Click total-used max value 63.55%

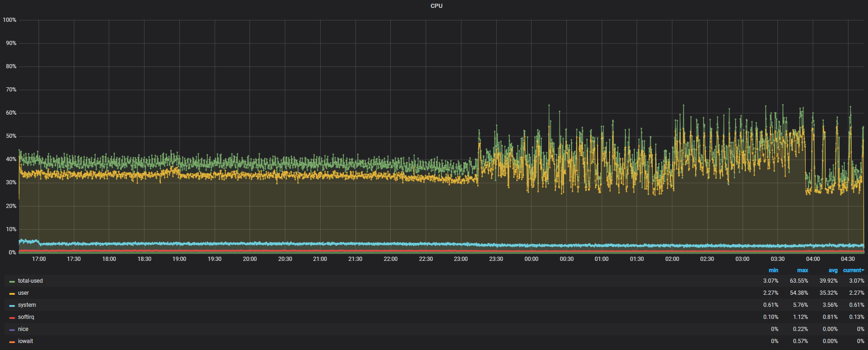[799, 281]
